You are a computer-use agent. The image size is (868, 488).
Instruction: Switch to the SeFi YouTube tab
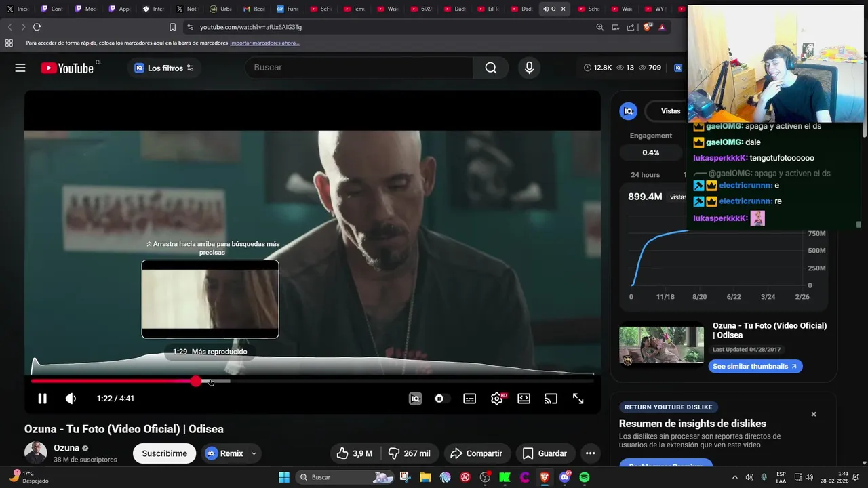pos(320,9)
